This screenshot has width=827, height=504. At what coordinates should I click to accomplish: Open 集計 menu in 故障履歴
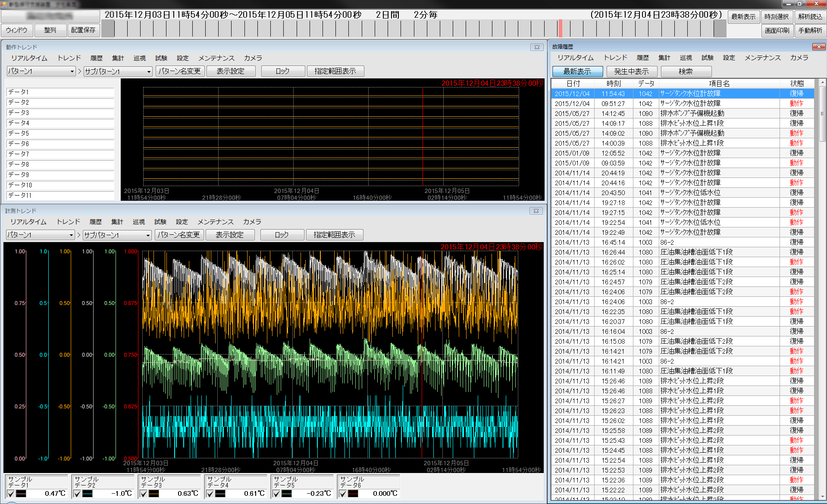(664, 58)
